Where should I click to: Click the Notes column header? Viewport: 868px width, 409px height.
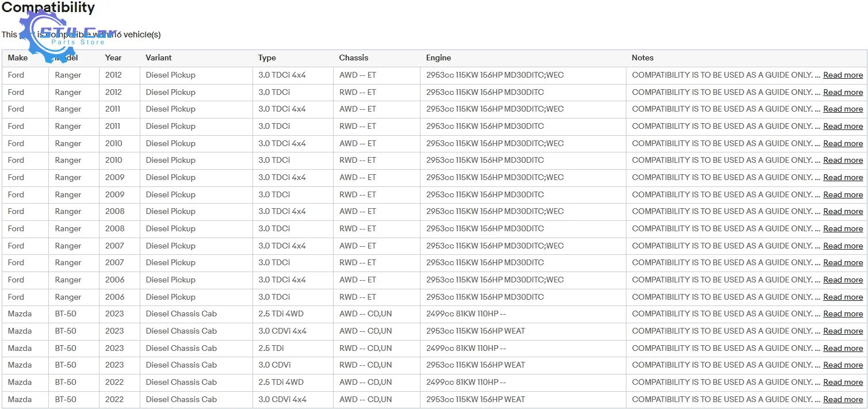click(643, 58)
